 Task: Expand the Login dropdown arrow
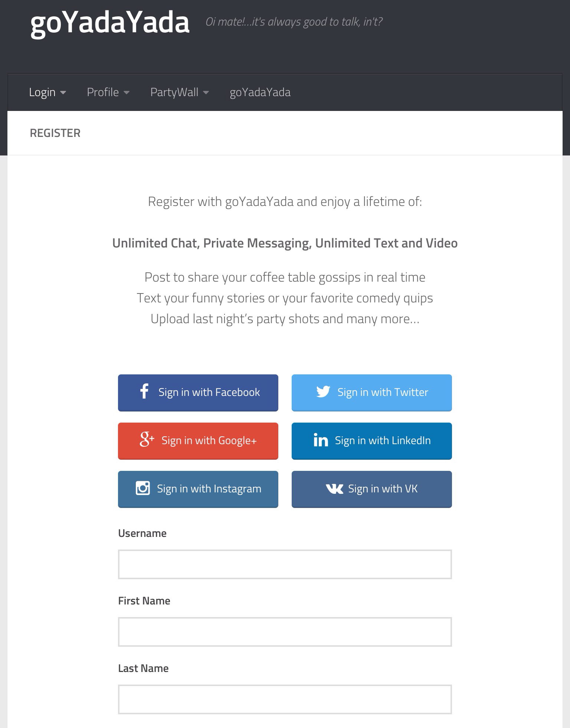tap(63, 93)
